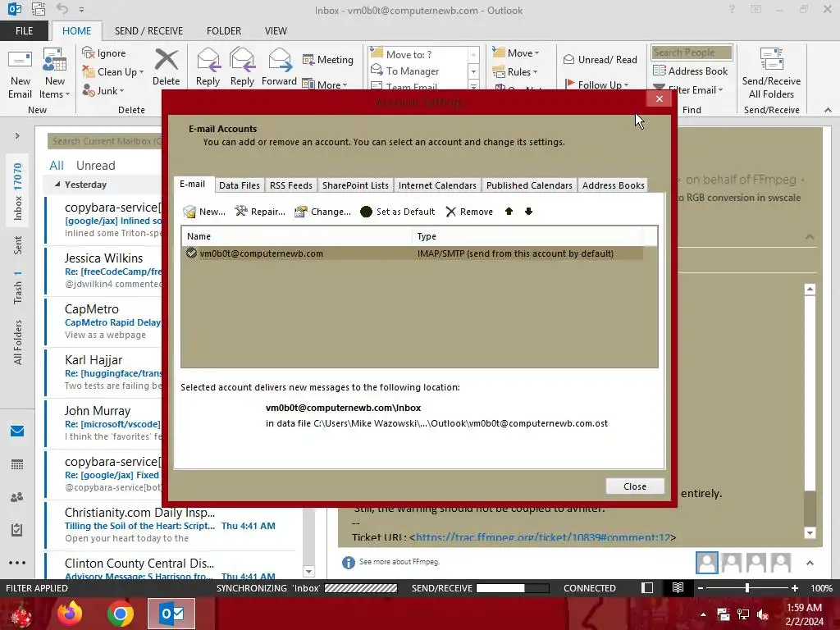Toggle the Reading view status bar button
This screenshot has height=630, width=840.
click(x=678, y=587)
